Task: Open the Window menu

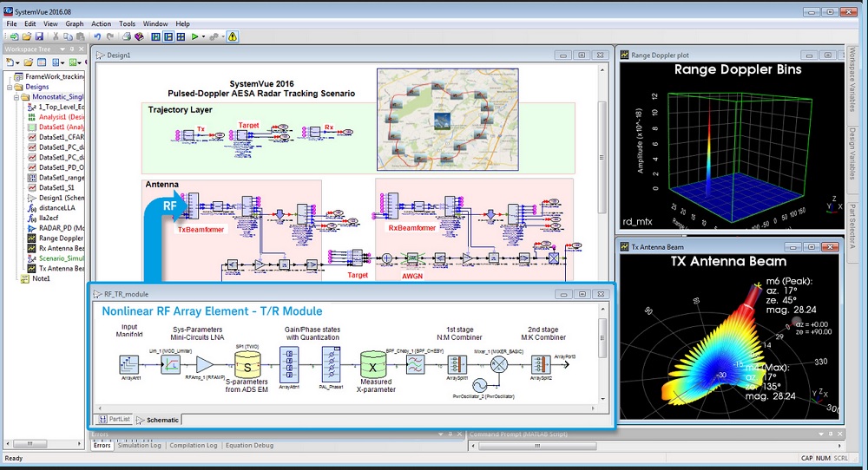Action: point(155,23)
